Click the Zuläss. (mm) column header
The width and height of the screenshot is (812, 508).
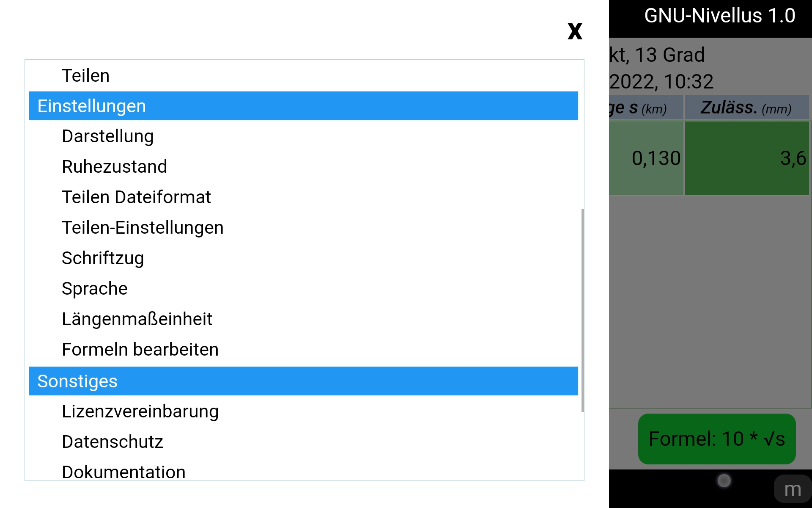746,108
